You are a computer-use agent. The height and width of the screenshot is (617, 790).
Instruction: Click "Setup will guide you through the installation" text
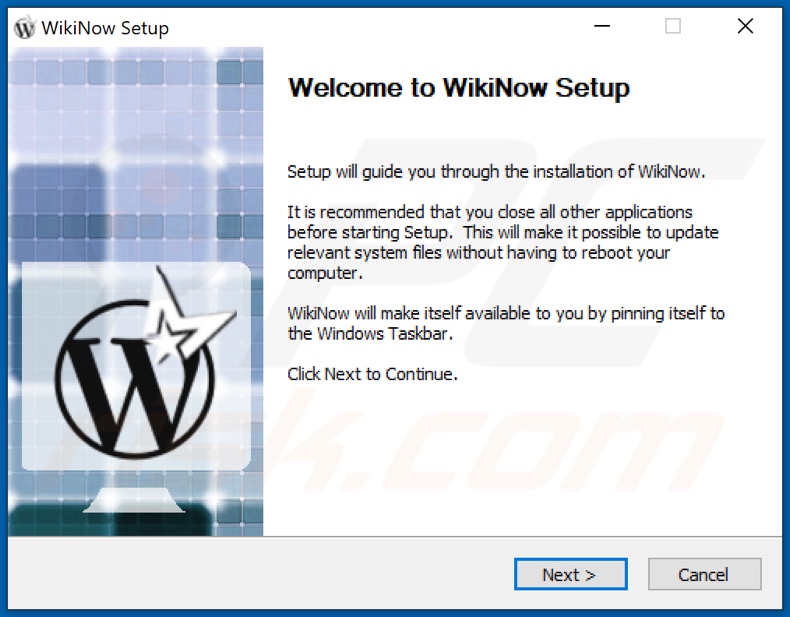(x=496, y=172)
